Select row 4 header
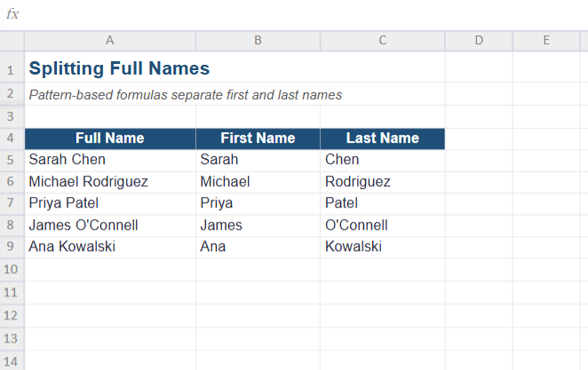This screenshot has width=588, height=370. click(x=12, y=138)
